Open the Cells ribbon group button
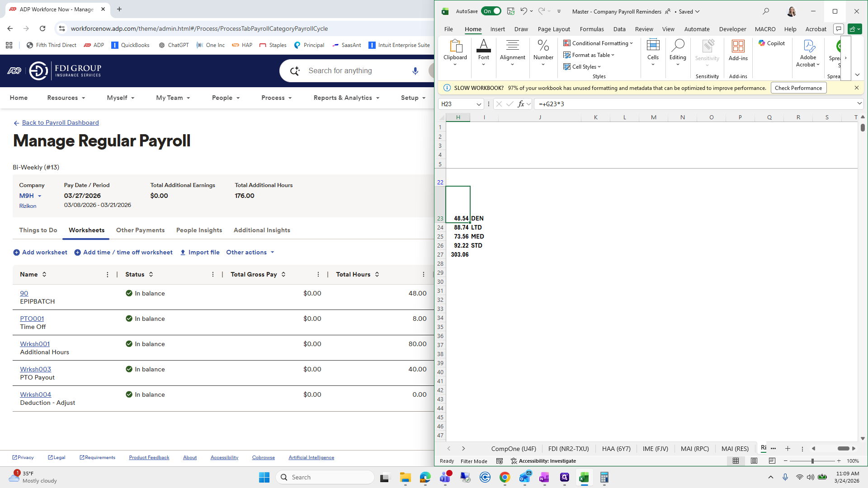This screenshot has width=868, height=488. point(653,52)
